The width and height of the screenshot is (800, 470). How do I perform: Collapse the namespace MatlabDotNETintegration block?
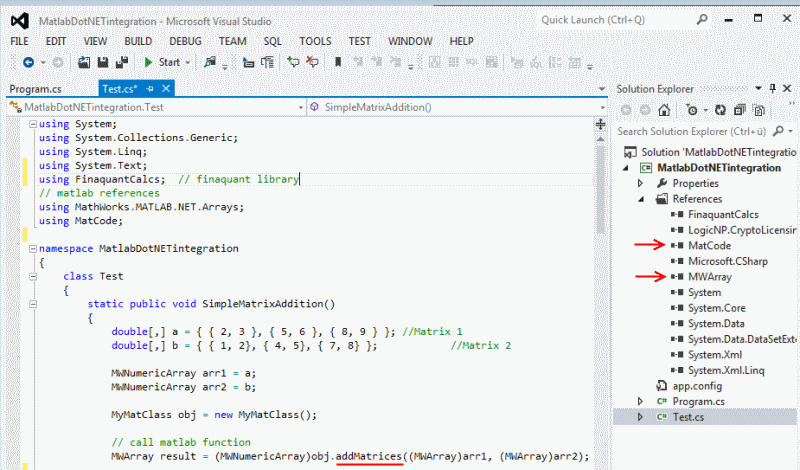tap(33, 249)
